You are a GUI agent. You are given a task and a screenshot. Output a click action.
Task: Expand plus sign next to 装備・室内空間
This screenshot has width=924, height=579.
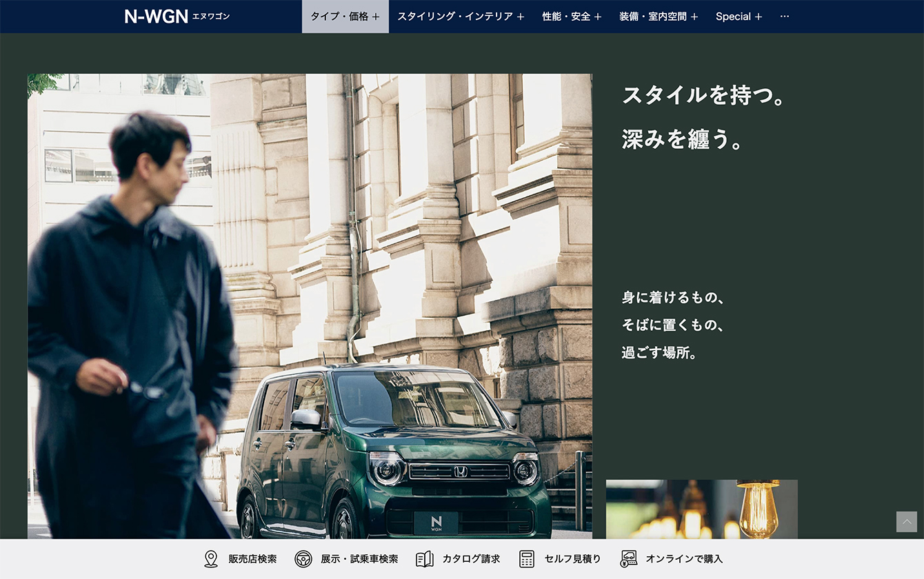tap(694, 17)
